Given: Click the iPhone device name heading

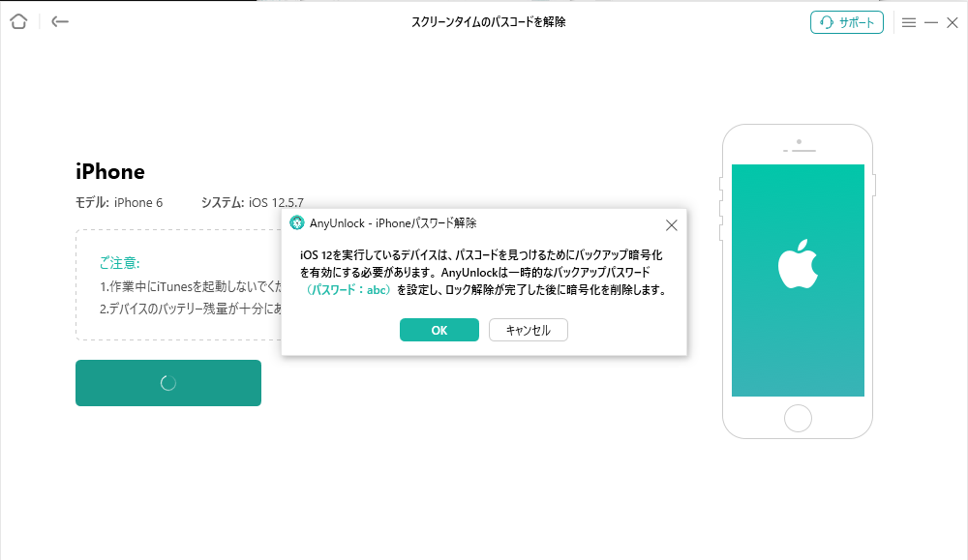Looking at the screenshot, I should [x=110, y=171].
